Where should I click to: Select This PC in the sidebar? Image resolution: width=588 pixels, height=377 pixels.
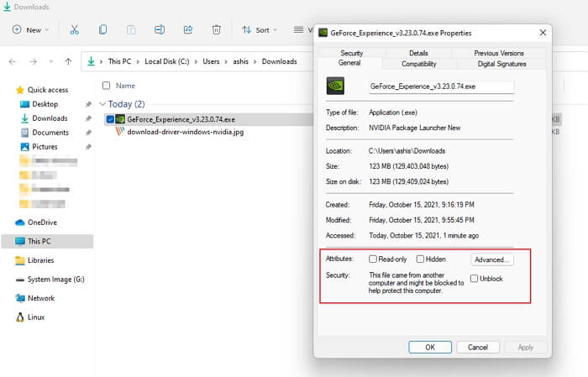[47, 241]
